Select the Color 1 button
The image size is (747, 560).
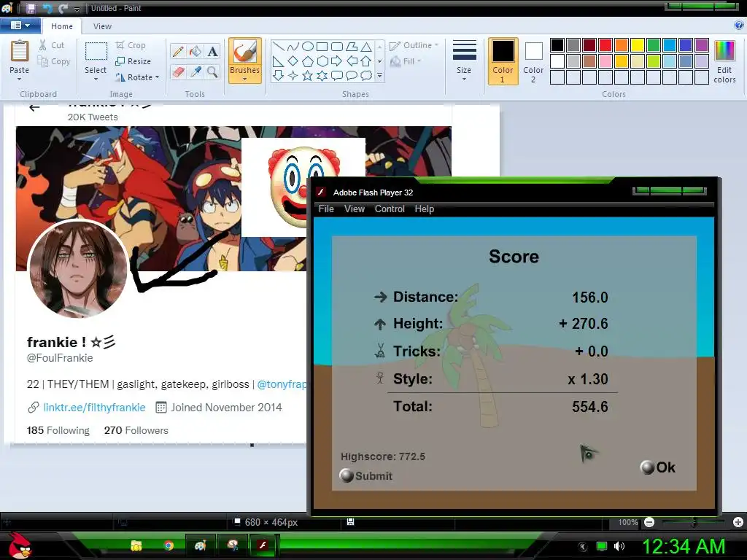[503, 62]
